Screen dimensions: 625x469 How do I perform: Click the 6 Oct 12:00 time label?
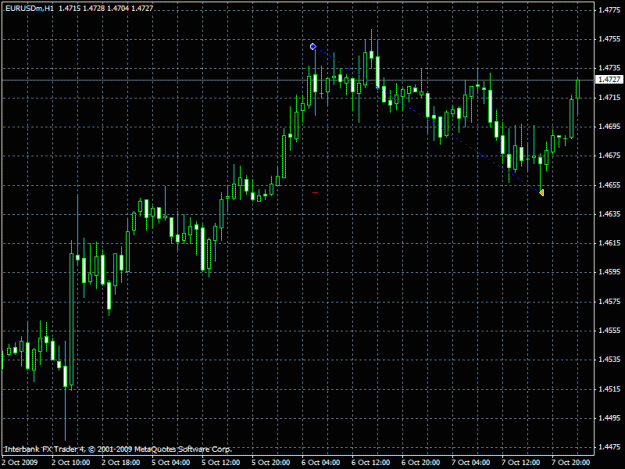[x=371, y=463]
